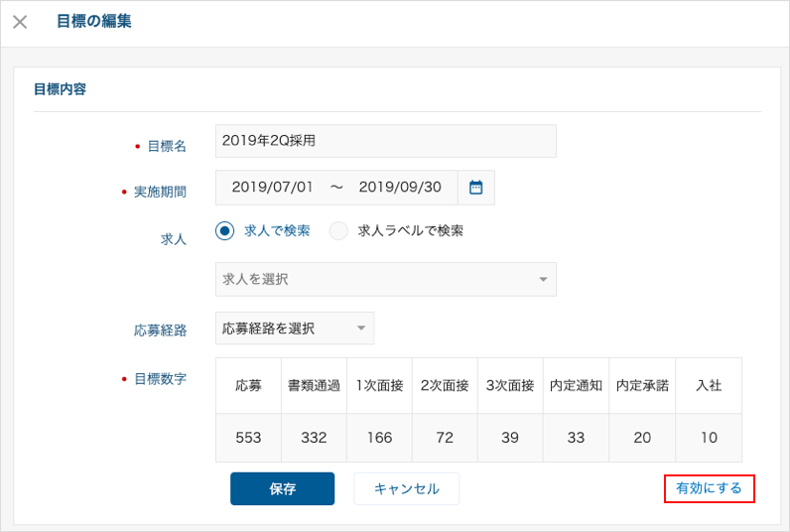Edit the 内定通知 value 33
This screenshot has height=532, width=790.
[x=576, y=438]
